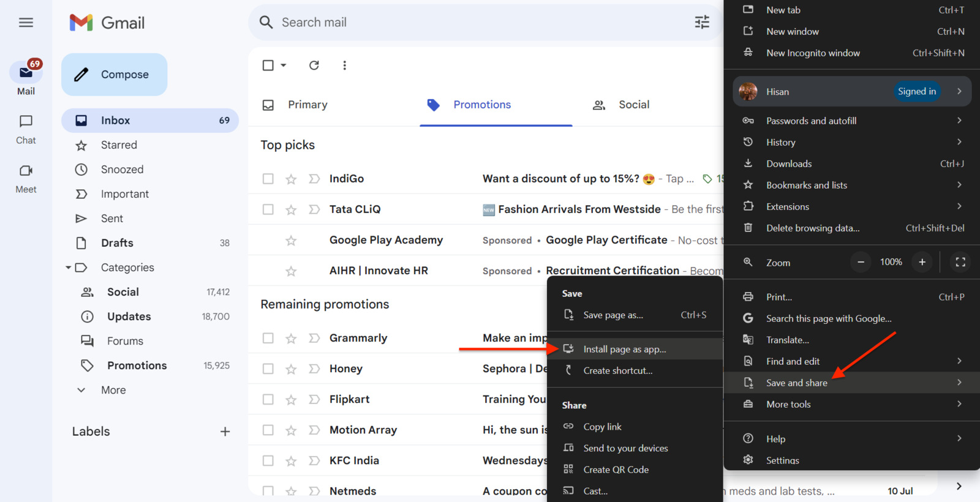This screenshot has height=502, width=980.
Task: Switch to the Primary tab
Action: (x=307, y=105)
